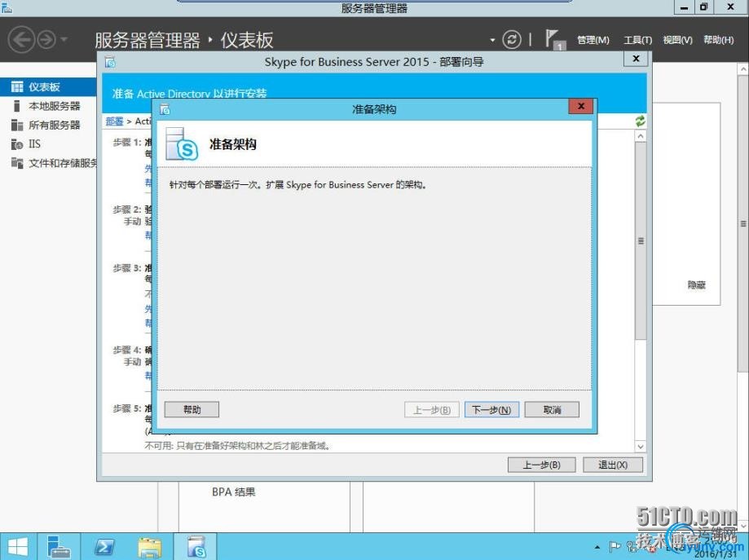
Task: Click the 本地服务器 sidebar icon
Action: click(x=17, y=106)
